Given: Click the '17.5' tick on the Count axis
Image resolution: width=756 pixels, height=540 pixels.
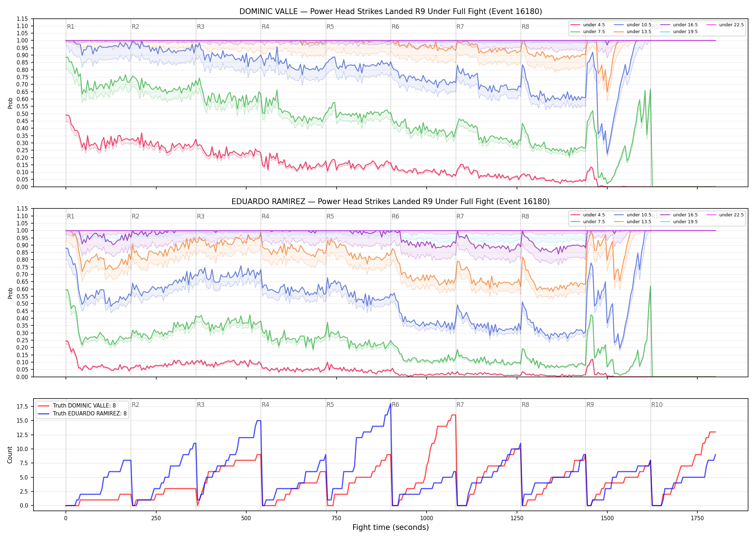Looking at the screenshot, I should pyautogui.click(x=23, y=407).
